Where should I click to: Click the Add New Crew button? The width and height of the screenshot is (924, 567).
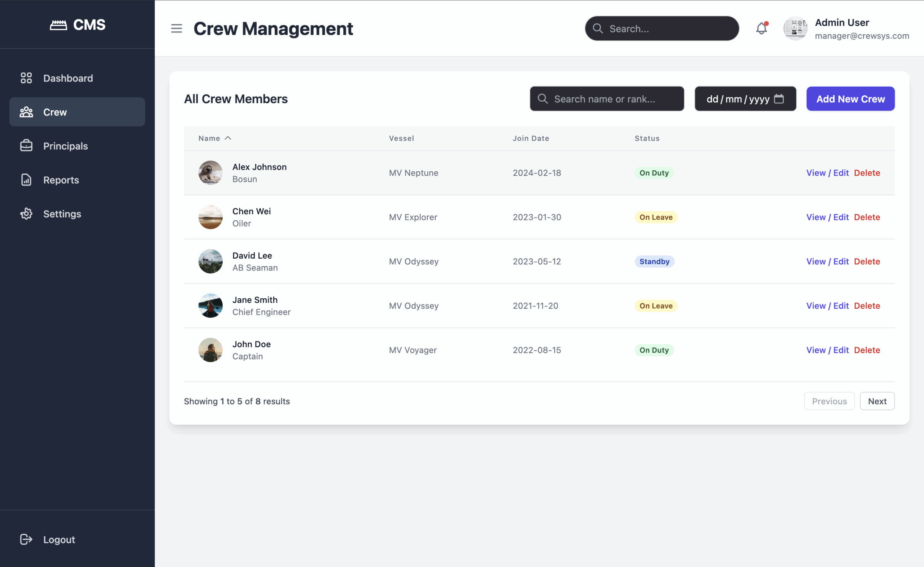pos(850,99)
